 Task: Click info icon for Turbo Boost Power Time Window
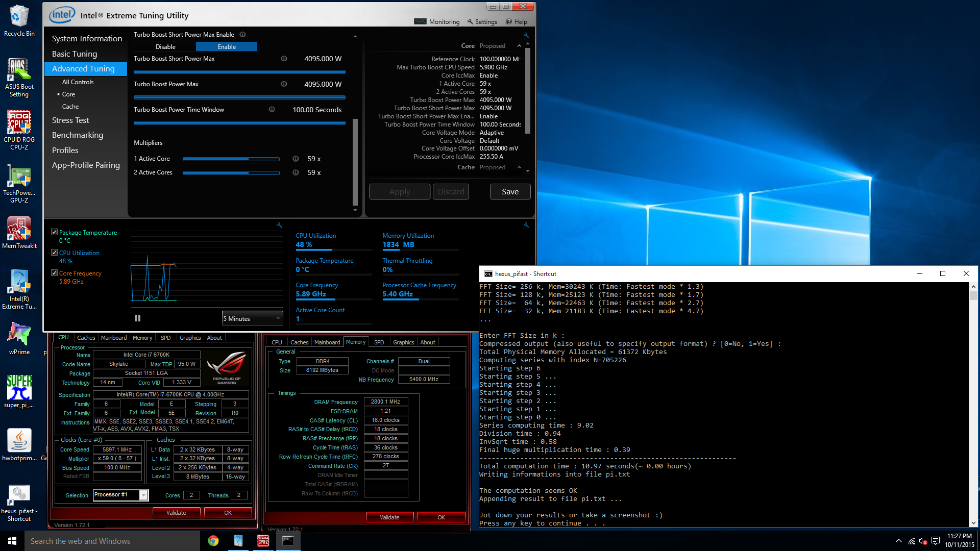pos(272,110)
